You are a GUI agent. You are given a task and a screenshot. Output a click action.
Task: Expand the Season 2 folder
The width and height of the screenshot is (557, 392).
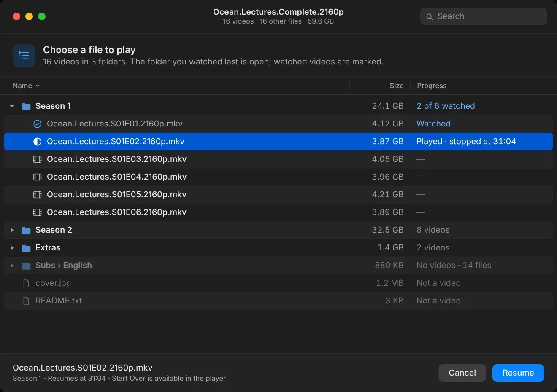coord(12,230)
